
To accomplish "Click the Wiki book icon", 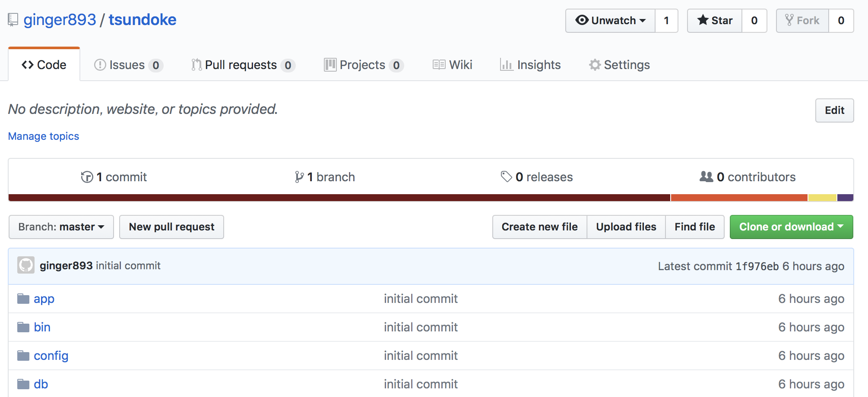I will click(x=439, y=65).
